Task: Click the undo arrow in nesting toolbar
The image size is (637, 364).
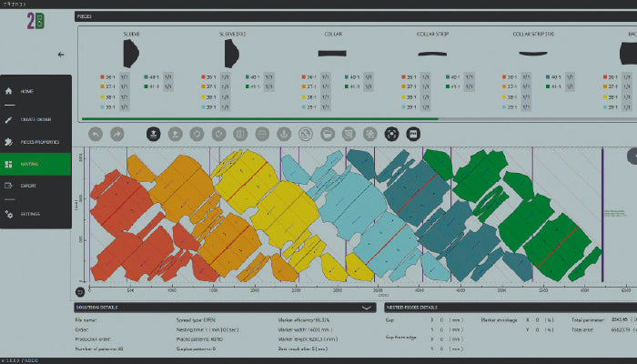Action: (x=96, y=134)
